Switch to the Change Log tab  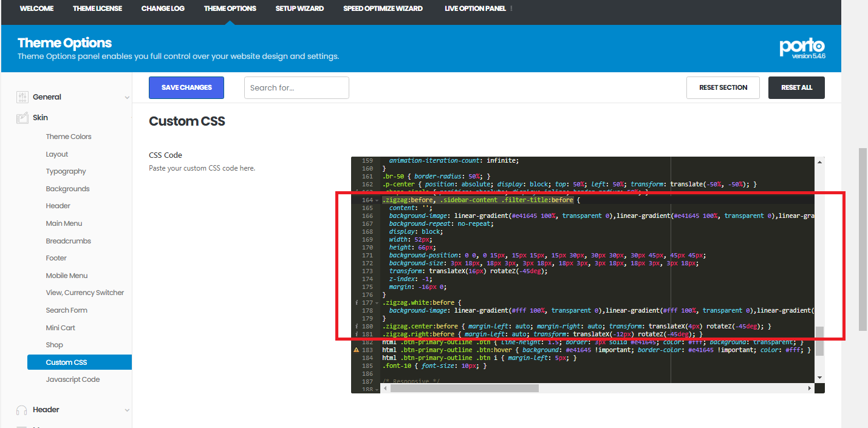tap(163, 8)
